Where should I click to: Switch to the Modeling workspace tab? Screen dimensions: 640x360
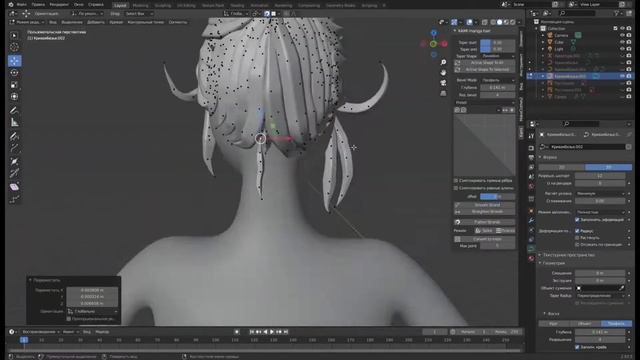(141, 5)
